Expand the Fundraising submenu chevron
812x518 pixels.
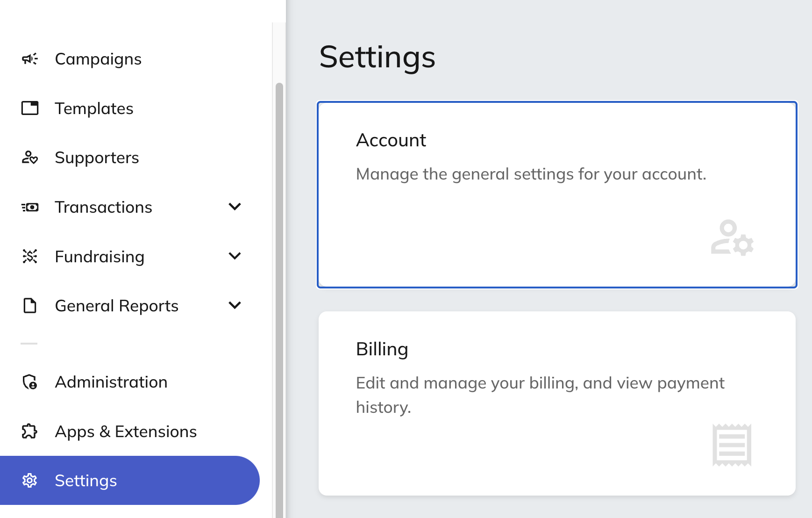[235, 256]
